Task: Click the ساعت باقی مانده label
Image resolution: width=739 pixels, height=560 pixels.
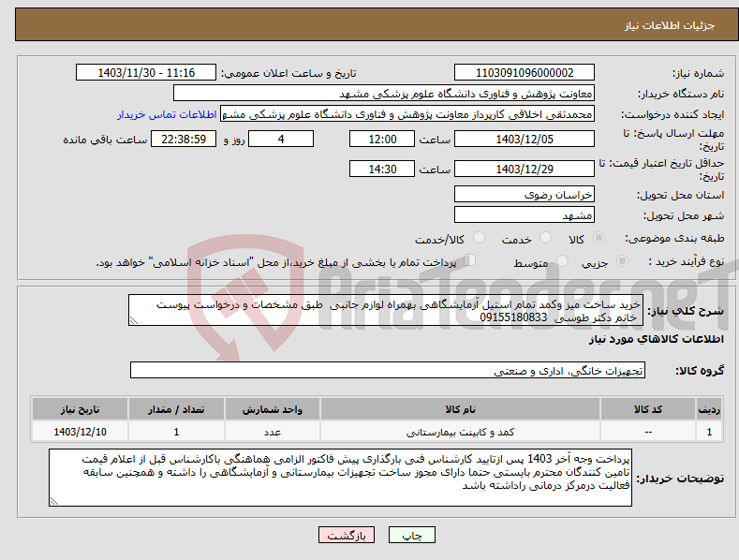Action: tap(105, 140)
